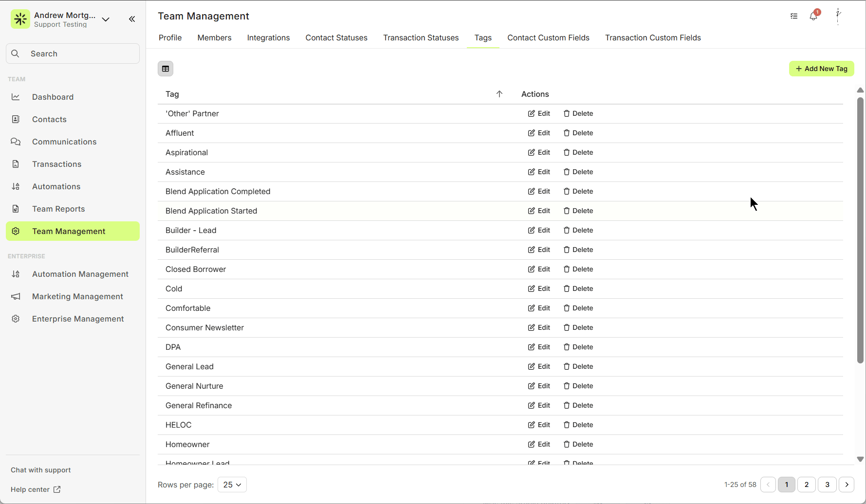Open the notifications bell icon

click(x=813, y=16)
